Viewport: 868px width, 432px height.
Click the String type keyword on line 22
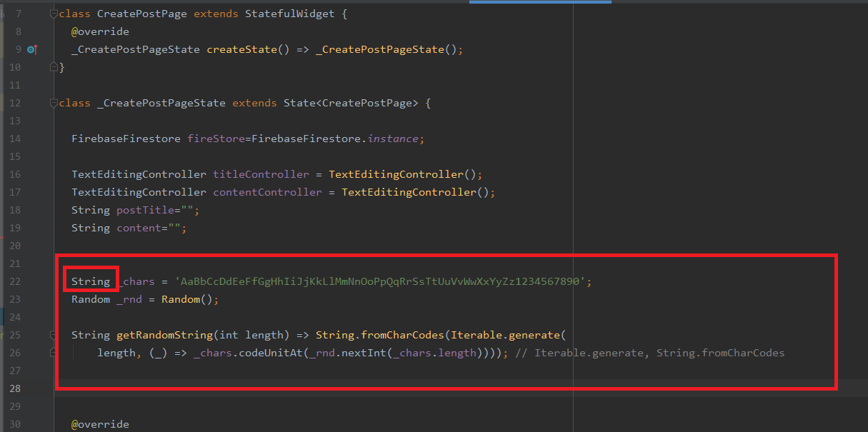(x=91, y=281)
